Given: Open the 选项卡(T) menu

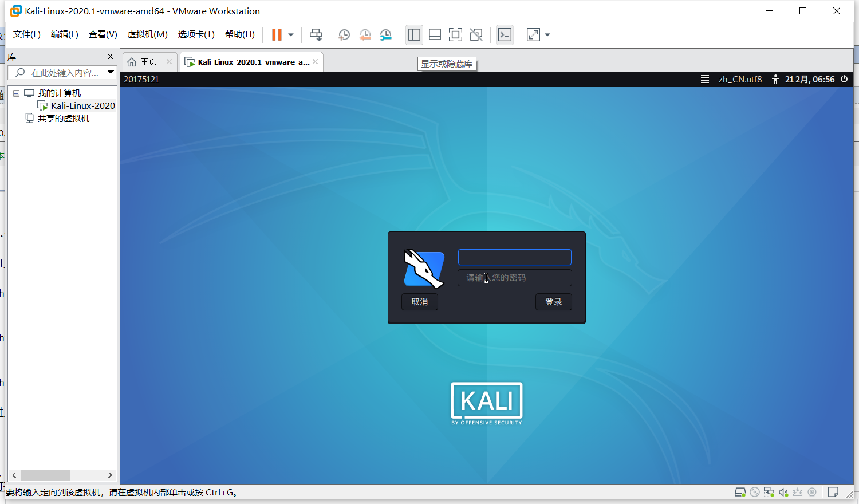Looking at the screenshot, I should [x=196, y=34].
